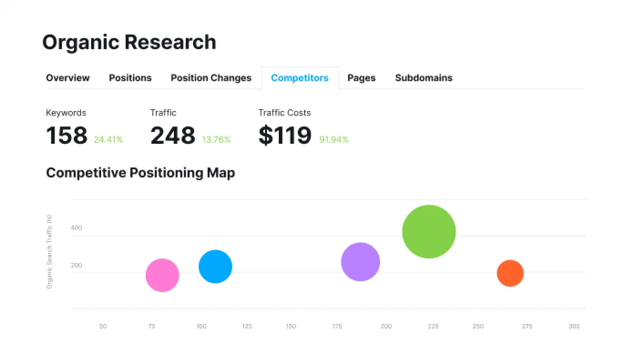Click the Organic Research page title
The image size is (624, 364).
click(129, 42)
